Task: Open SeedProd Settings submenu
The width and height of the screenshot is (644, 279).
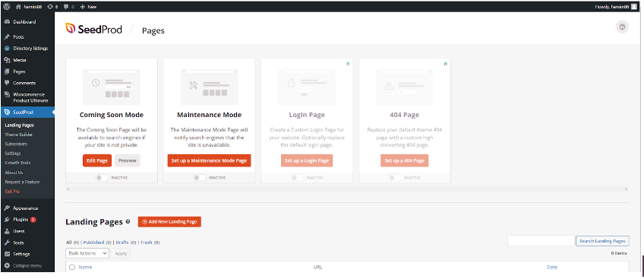Action: pyautogui.click(x=13, y=154)
